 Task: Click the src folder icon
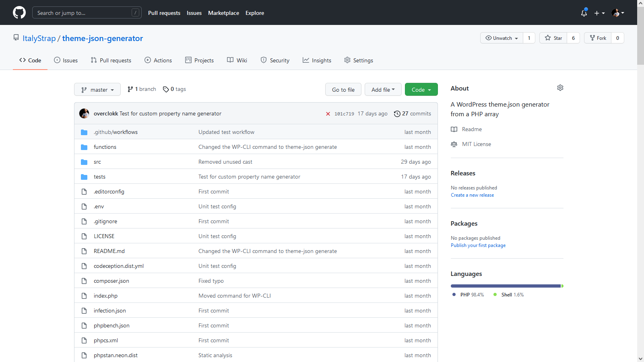(84, 162)
